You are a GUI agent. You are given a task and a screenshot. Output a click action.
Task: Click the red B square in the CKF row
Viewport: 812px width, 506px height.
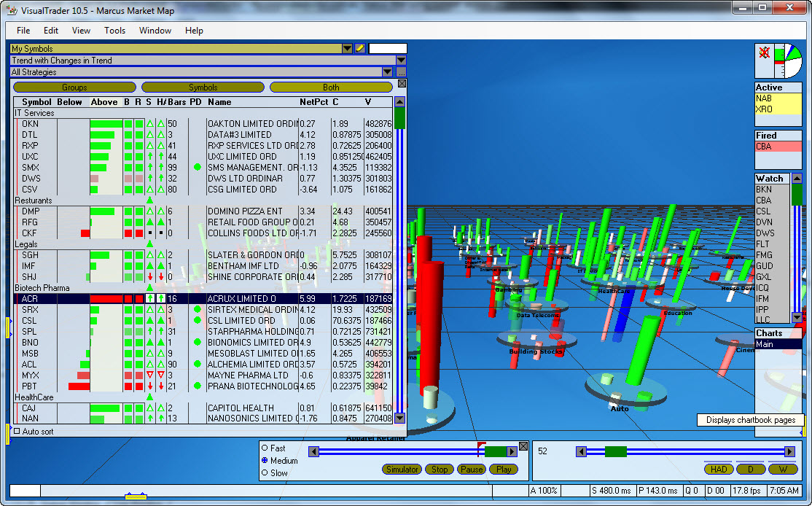tap(128, 233)
